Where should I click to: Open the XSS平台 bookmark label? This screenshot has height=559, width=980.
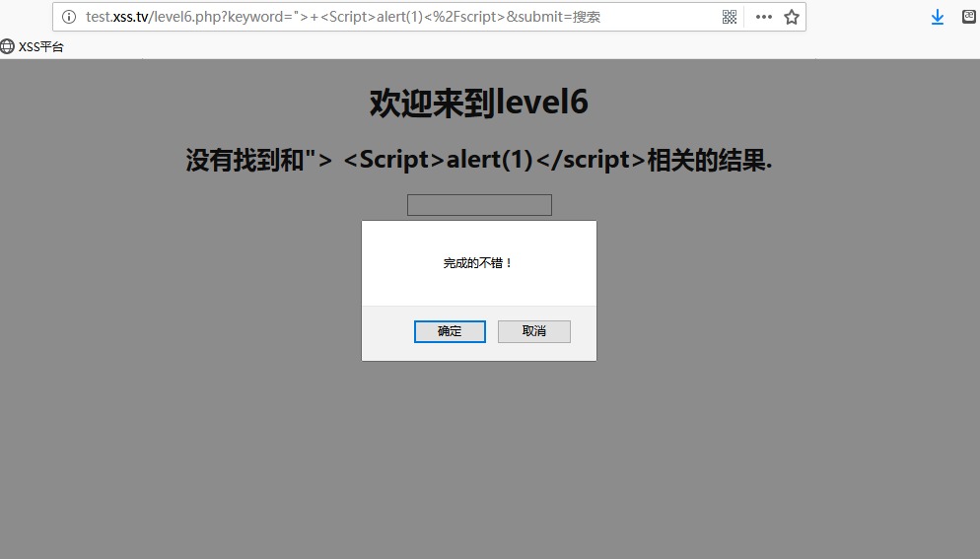point(40,46)
